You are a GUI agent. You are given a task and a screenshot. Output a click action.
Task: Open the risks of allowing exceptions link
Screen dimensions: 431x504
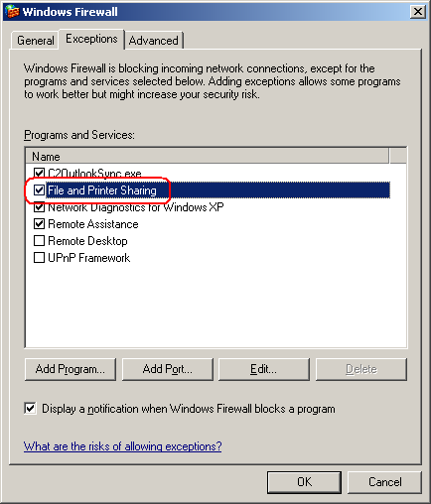point(123,446)
